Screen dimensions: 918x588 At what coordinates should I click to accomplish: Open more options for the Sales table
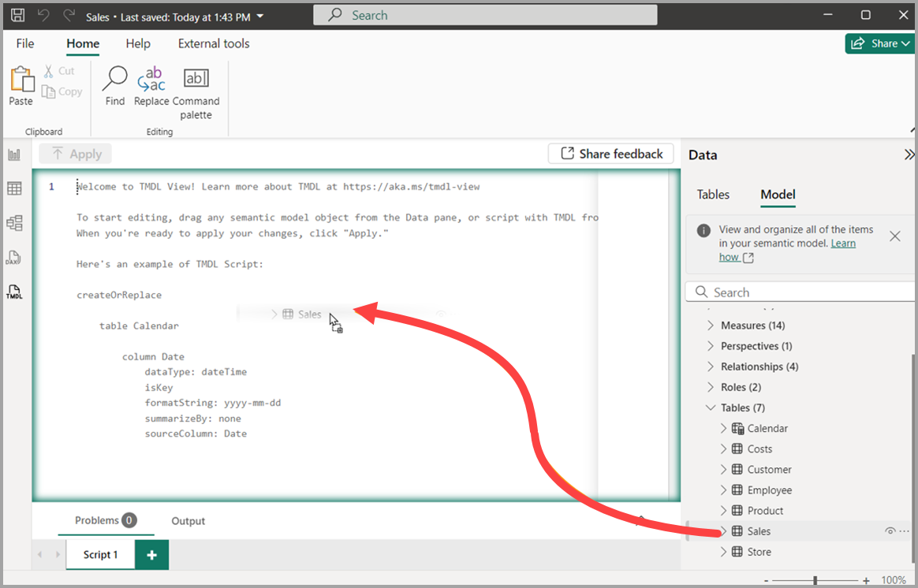tap(904, 531)
